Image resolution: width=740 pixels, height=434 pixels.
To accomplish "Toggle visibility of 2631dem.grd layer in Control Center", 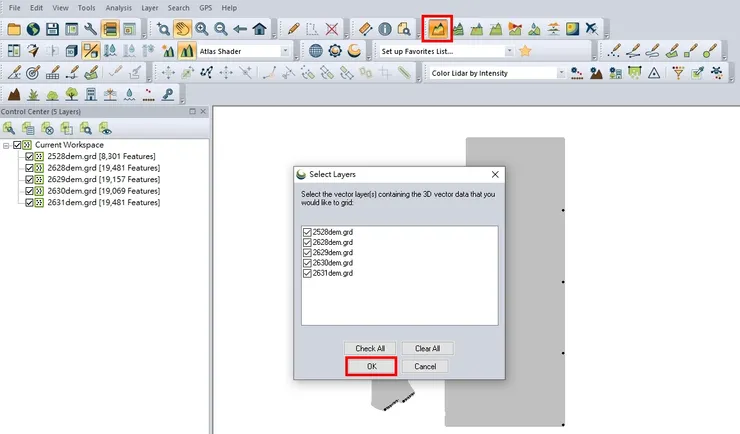I will coord(29,202).
